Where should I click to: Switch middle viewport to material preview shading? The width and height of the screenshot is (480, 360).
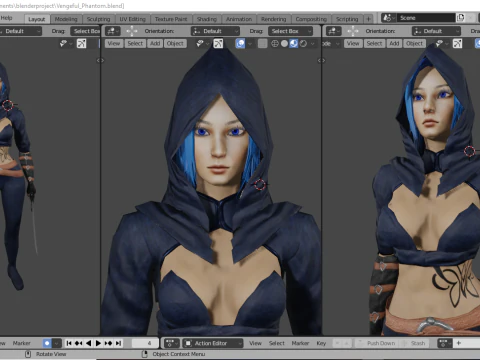click(x=294, y=44)
